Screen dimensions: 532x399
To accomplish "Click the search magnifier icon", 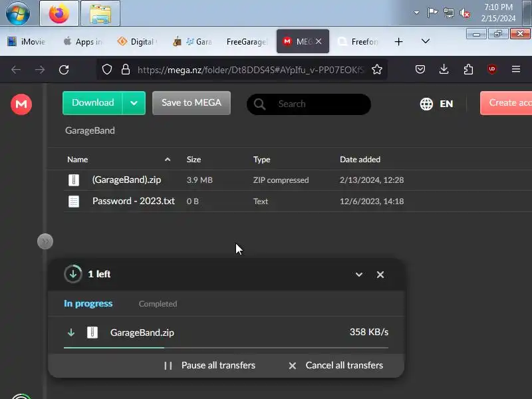I will click(x=259, y=104).
